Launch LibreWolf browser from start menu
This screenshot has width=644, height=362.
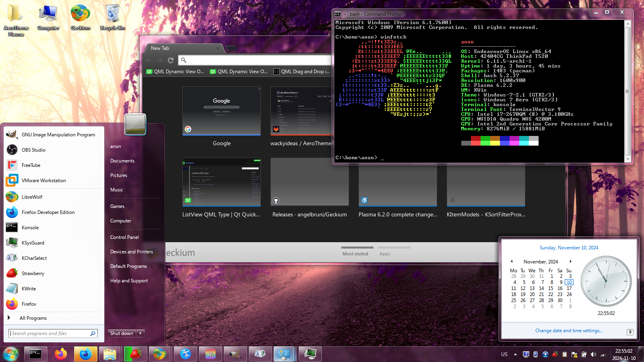pyautogui.click(x=32, y=197)
